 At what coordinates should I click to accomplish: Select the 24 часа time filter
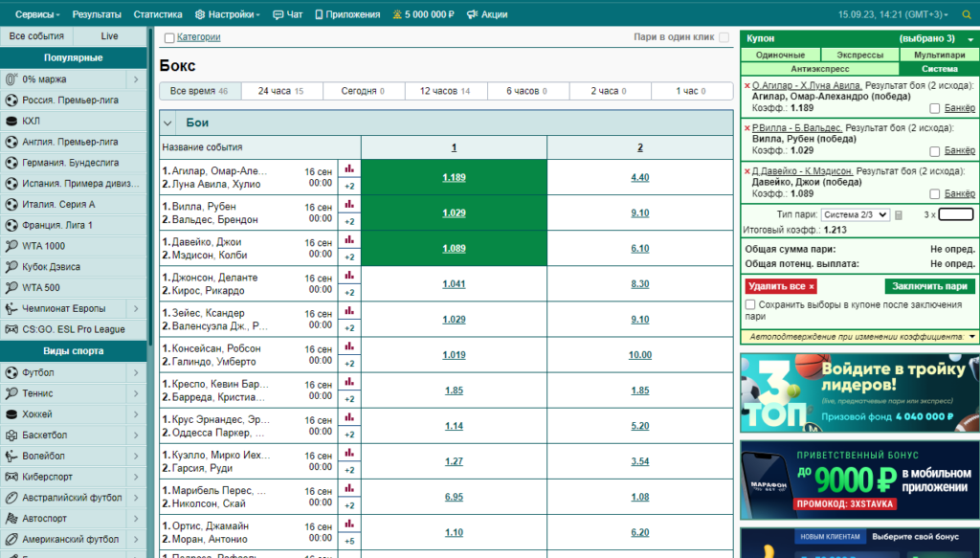tap(282, 91)
